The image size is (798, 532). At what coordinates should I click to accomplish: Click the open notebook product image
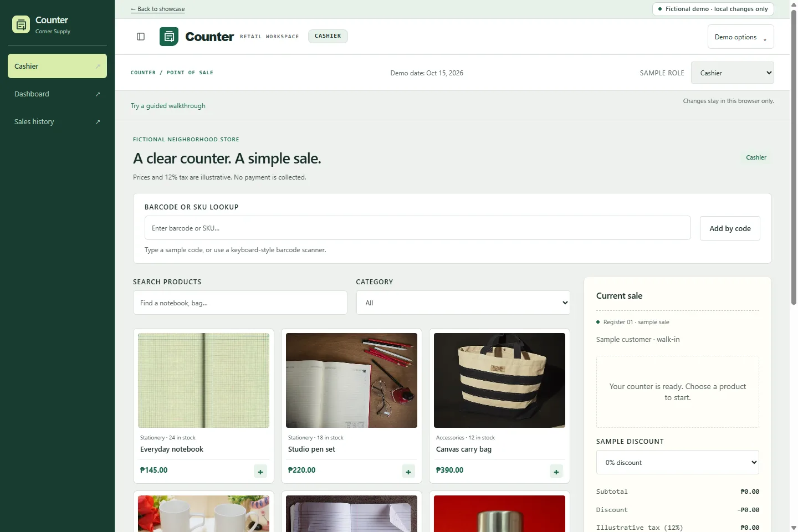coord(351,514)
